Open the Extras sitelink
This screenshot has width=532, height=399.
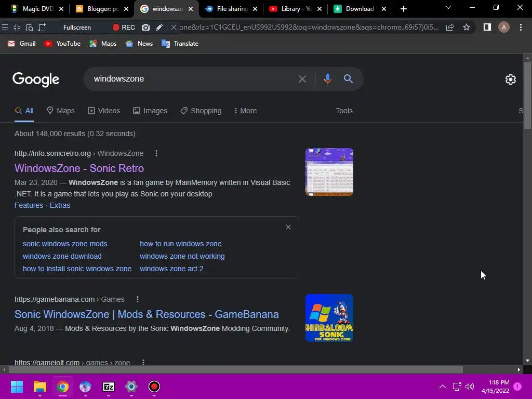click(x=60, y=205)
